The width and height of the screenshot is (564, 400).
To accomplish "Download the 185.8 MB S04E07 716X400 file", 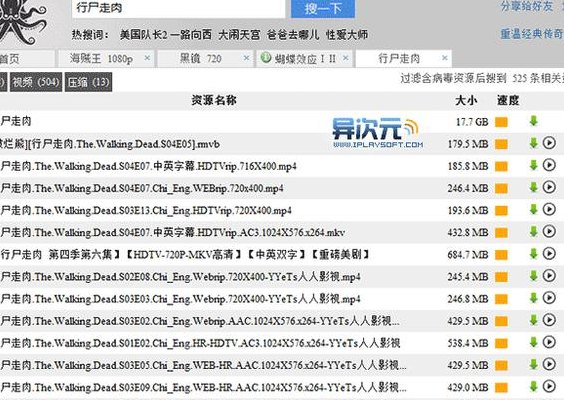I will (533, 165).
